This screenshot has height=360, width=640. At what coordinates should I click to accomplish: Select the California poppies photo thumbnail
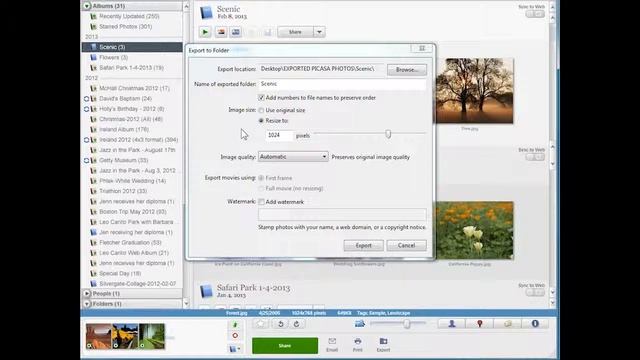pyautogui.click(x=474, y=230)
